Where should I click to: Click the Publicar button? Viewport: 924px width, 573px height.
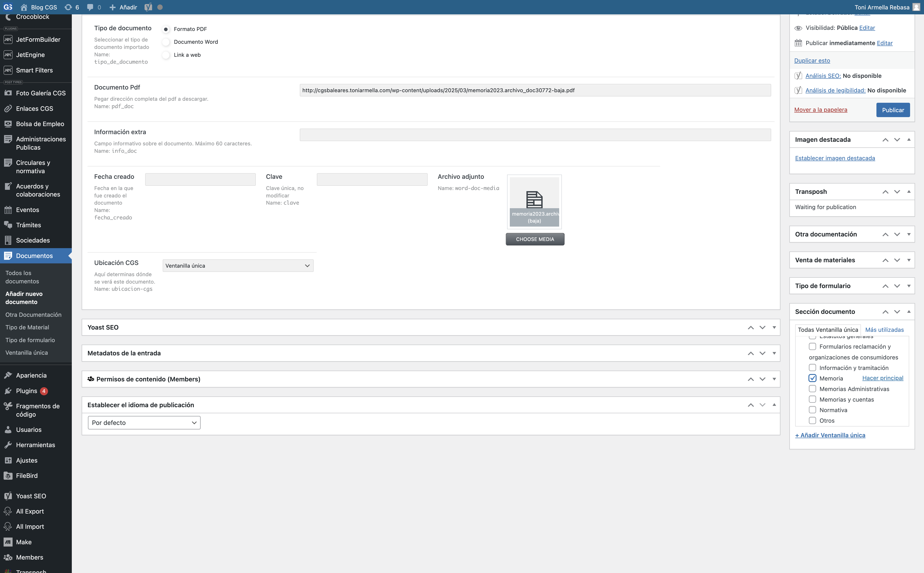tap(893, 110)
